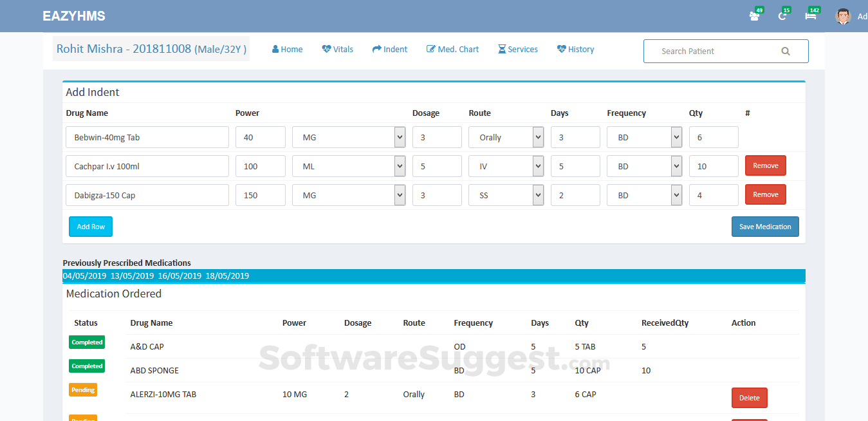Open the refresh icon with badge 15
868x421 pixels.
(783, 16)
